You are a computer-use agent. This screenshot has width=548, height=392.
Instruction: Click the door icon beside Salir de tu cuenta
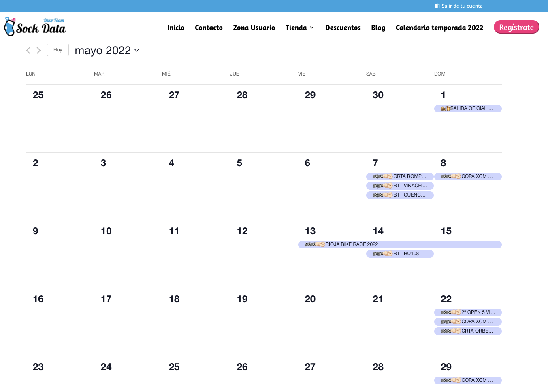click(437, 6)
